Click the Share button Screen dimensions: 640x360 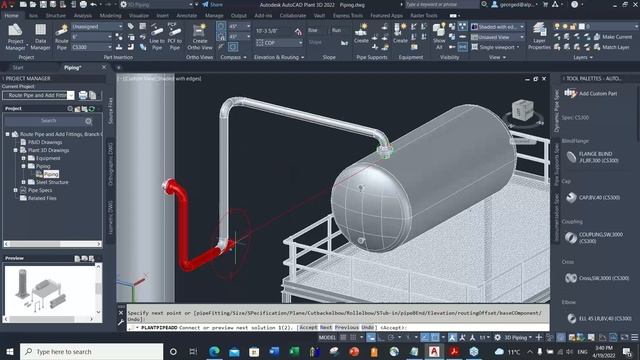pyautogui.click(x=213, y=4)
